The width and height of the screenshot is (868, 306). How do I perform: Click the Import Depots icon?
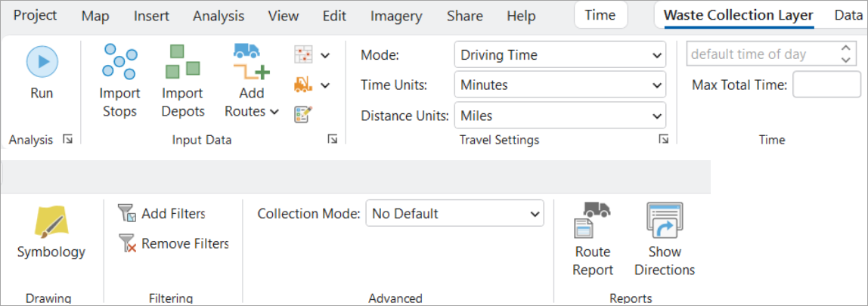183,62
